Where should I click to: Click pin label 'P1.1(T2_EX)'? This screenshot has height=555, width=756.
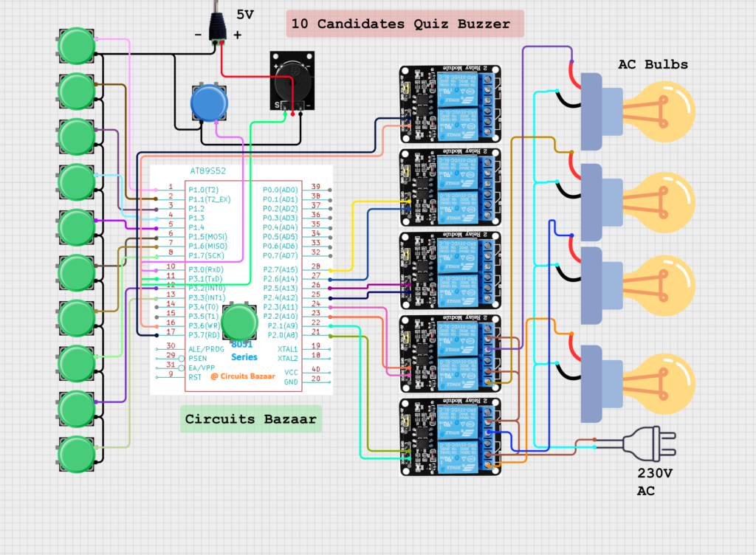[x=210, y=199]
